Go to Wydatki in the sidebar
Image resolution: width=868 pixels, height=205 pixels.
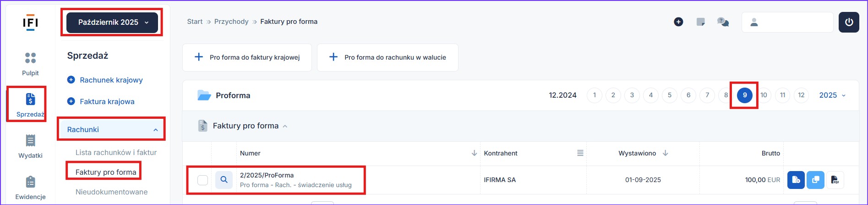(30, 146)
